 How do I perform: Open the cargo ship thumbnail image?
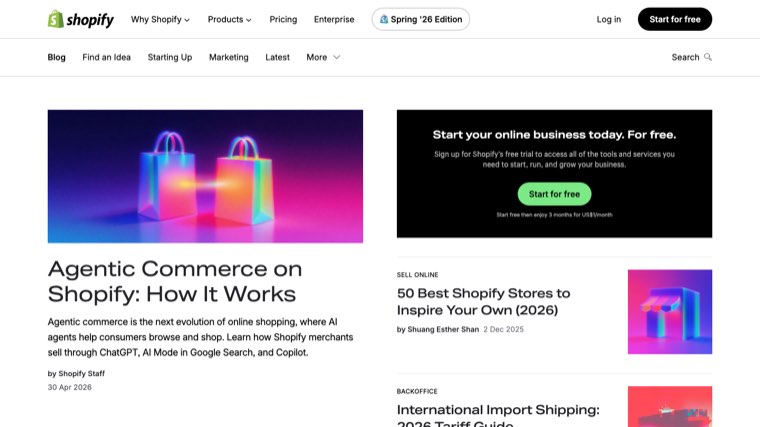click(x=670, y=407)
